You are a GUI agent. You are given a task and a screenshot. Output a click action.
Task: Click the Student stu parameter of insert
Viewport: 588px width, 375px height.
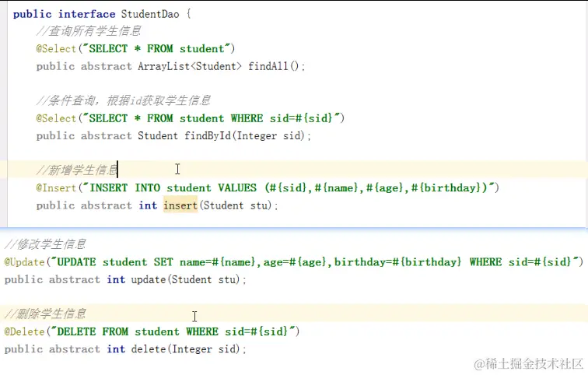(236, 205)
